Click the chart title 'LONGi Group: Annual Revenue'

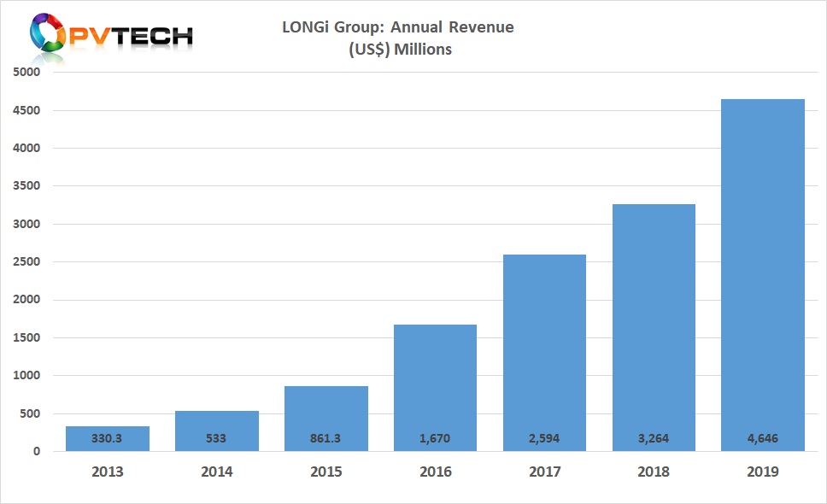point(398,27)
